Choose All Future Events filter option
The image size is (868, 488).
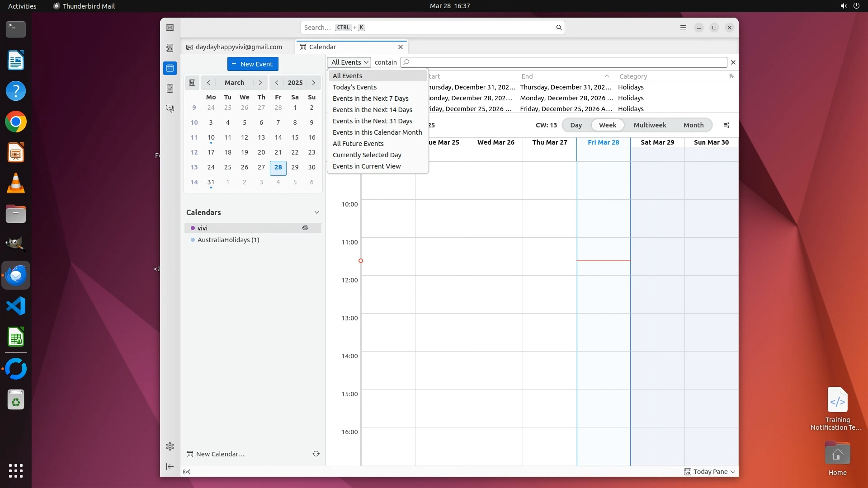coord(358,144)
